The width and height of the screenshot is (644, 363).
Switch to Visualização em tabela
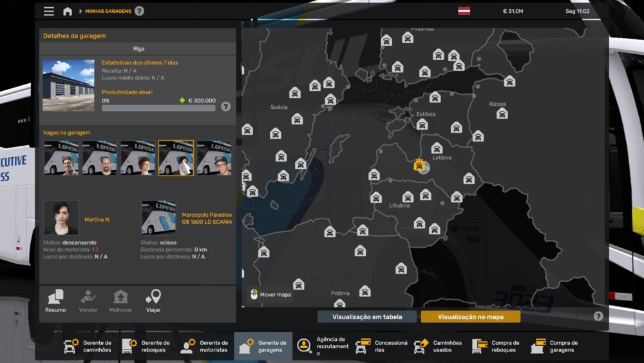(x=367, y=317)
